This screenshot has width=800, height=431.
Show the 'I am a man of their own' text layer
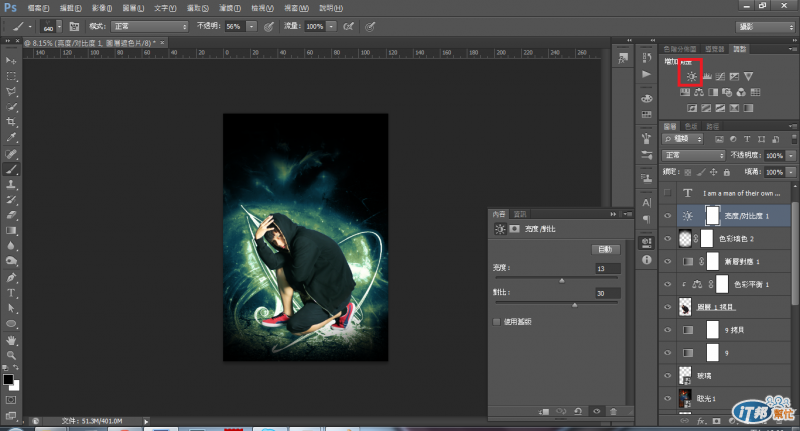[x=669, y=192]
